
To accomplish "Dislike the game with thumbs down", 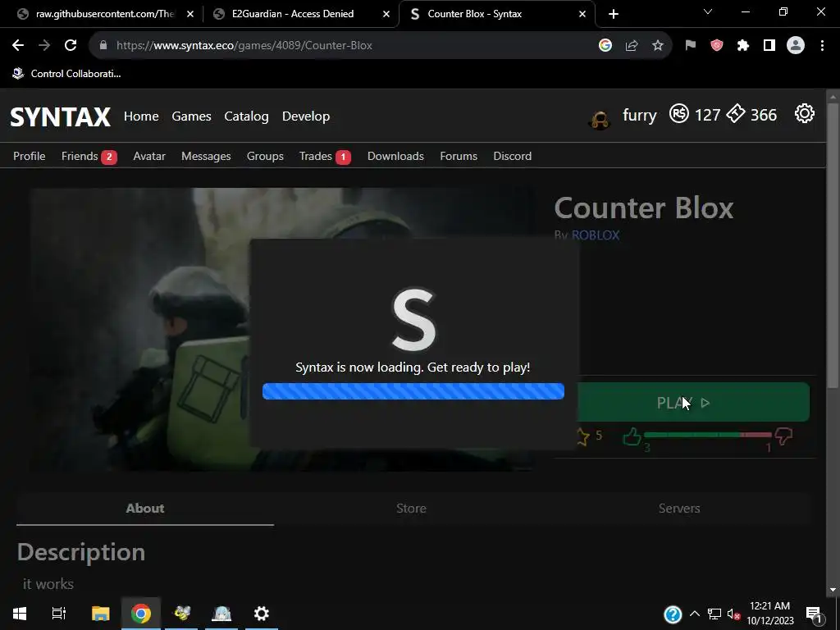I will [x=783, y=436].
